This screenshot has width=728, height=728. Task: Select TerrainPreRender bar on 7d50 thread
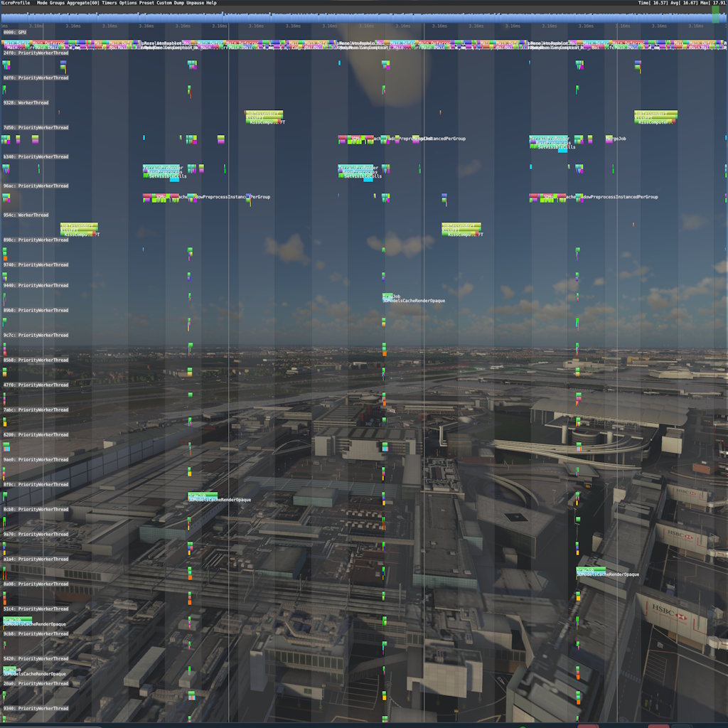coord(549,139)
